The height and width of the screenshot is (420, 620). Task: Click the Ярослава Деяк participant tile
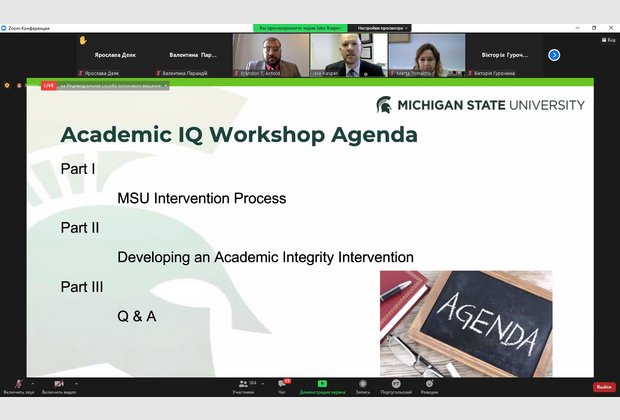pyautogui.click(x=115, y=55)
